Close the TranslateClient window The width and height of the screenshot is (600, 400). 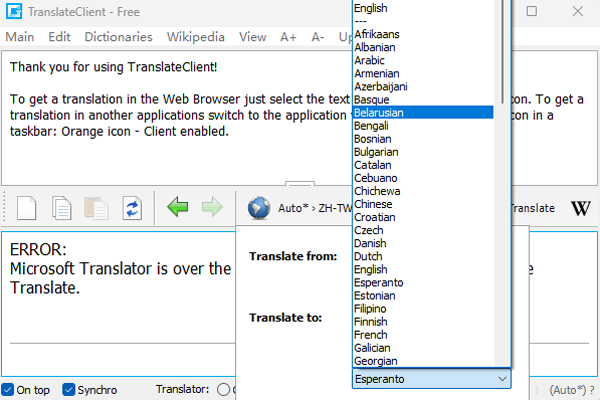click(x=577, y=11)
